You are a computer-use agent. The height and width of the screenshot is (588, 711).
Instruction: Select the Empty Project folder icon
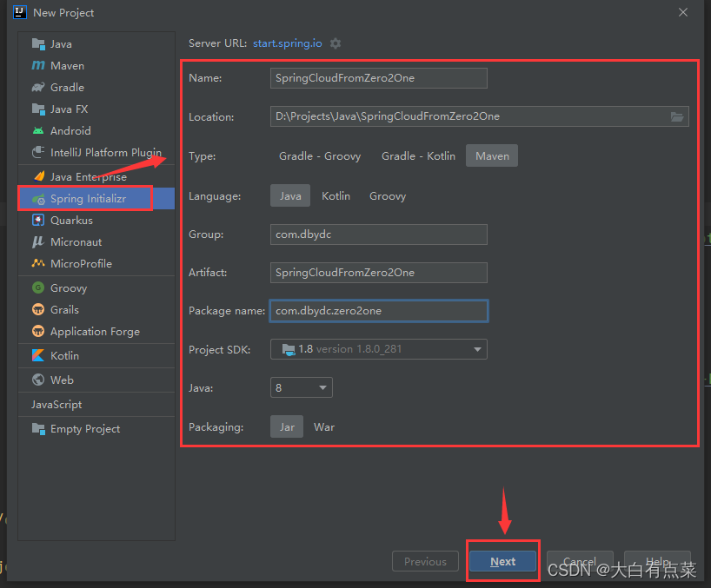point(38,428)
